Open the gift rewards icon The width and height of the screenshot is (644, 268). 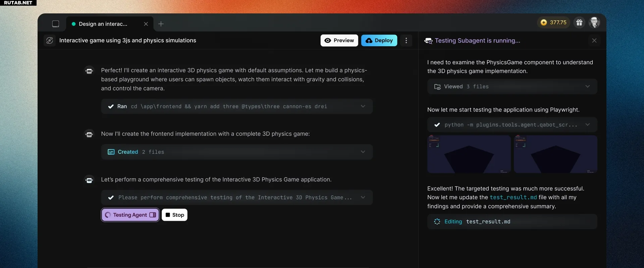[x=579, y=22]
